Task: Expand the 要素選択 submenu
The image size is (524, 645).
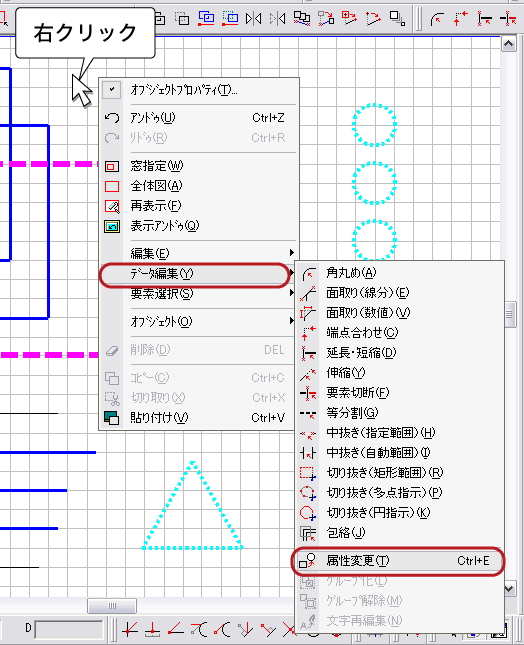Action: [199, 294]
